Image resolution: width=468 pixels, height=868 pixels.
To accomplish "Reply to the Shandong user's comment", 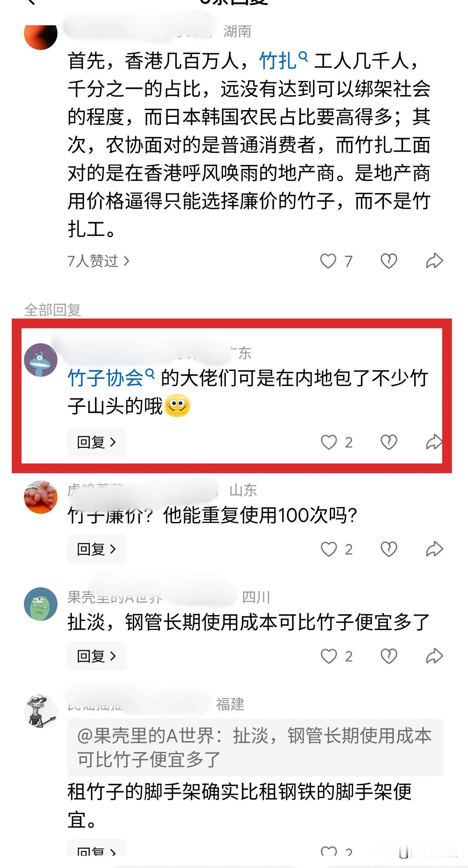I will (97, 549).
